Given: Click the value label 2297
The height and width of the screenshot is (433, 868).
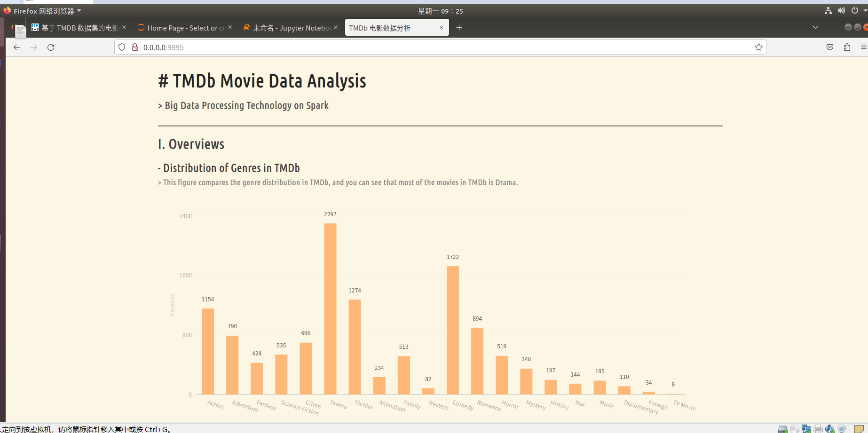Looking at the screenshot, I should 330,214.
